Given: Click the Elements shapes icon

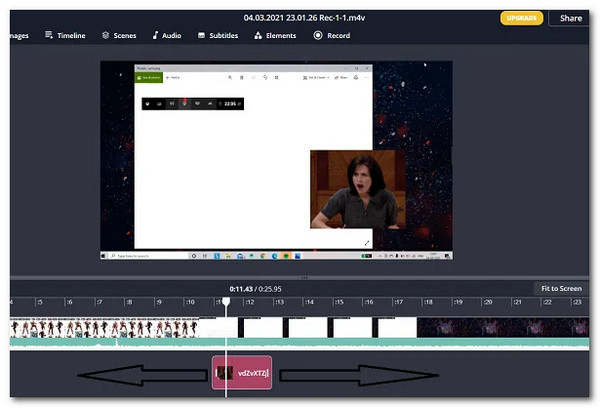Looking at the screenshot, I should 259,35.
